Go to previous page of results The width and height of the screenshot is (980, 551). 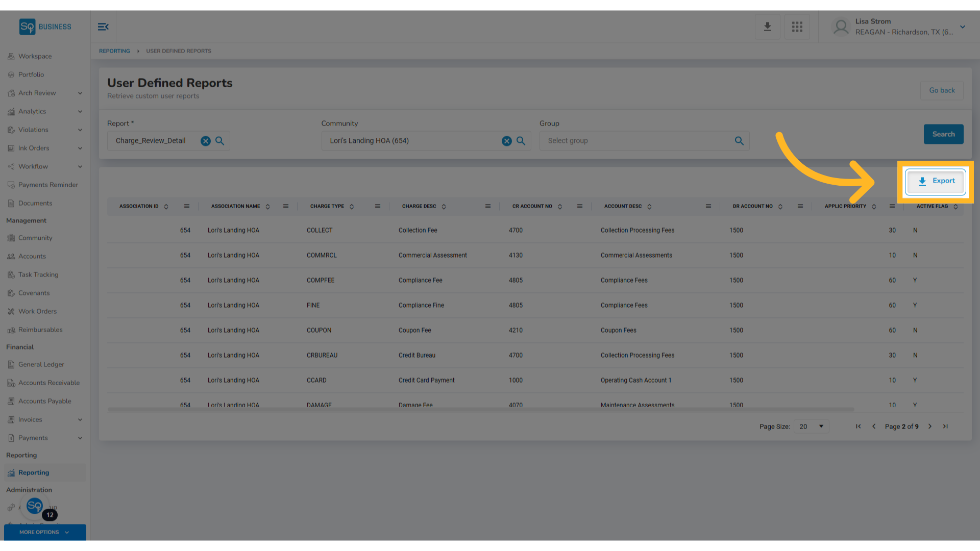click(x=874, y=427)
